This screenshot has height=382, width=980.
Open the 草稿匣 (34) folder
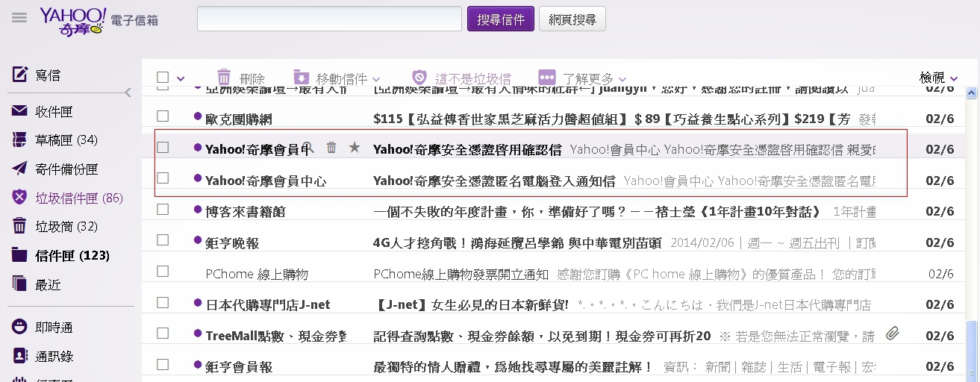pyautogui.click(x=66, y=140)
